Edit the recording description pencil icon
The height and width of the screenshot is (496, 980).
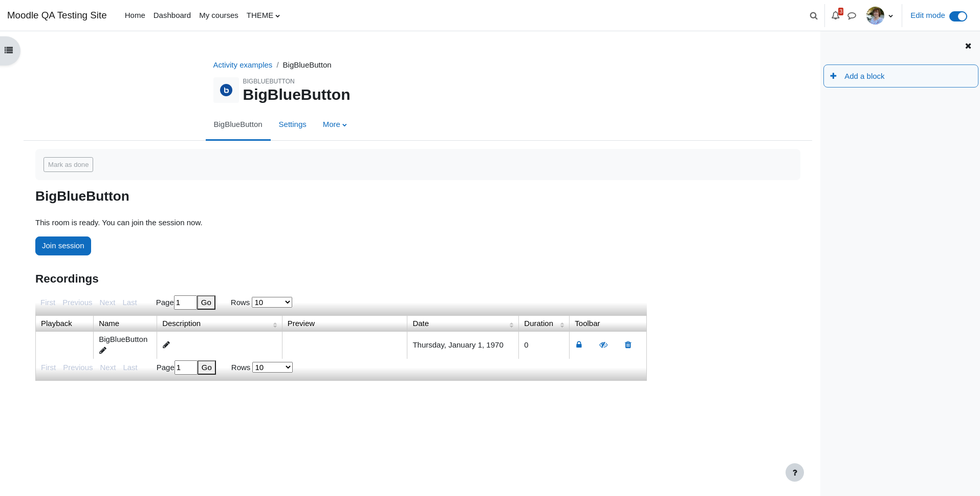166,345
